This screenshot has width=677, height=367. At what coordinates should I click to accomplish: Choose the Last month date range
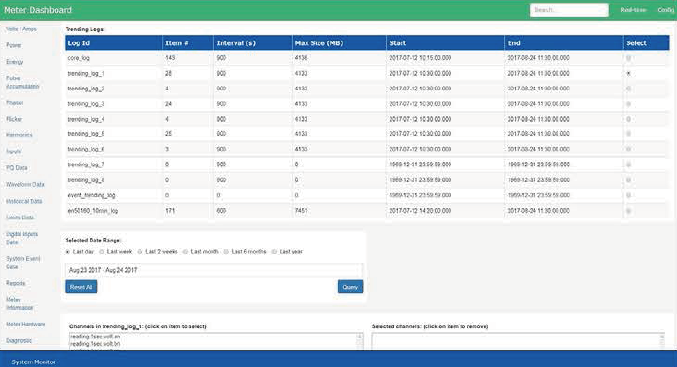tap(185, 252)
